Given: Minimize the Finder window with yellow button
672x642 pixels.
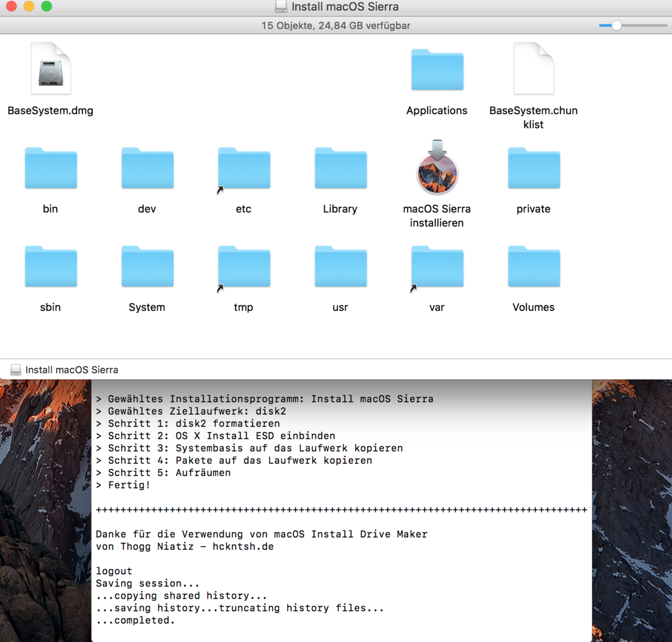Looking at the screenshot, I should (x=29, y=7).
